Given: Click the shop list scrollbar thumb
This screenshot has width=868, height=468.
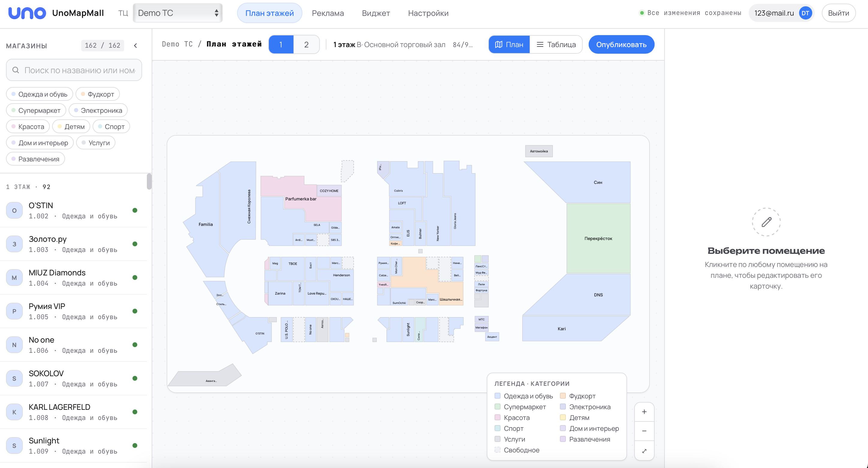Looking at the screenshot, I should coord(149,182).
